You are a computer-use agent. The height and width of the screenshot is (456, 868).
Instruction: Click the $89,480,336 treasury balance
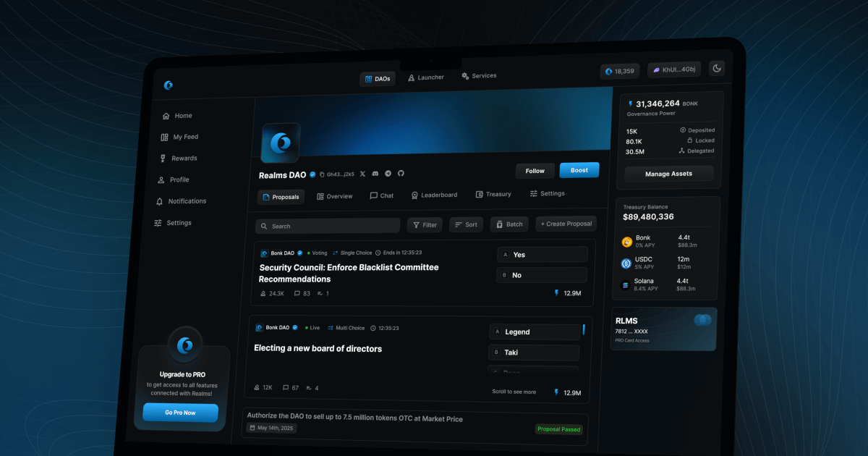648,217
